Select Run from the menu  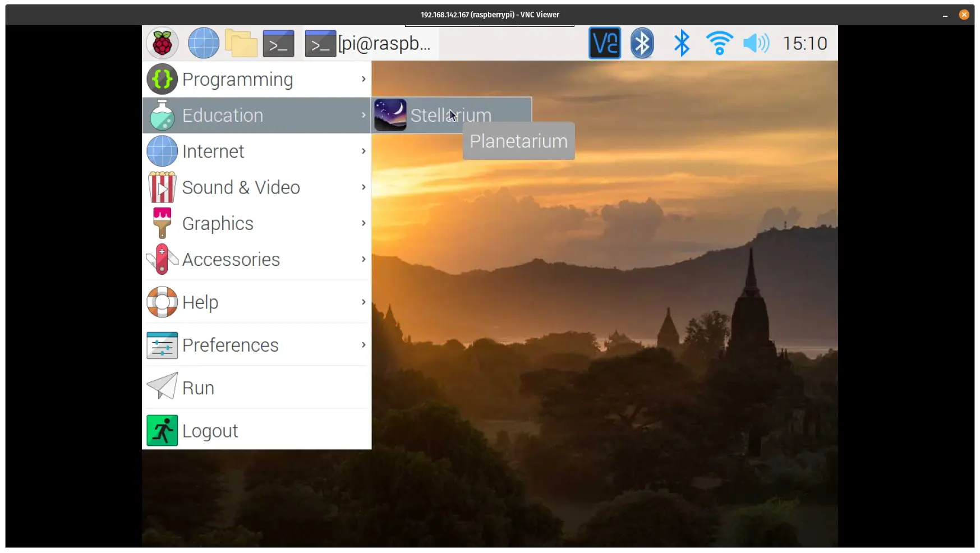pos(256,388)
